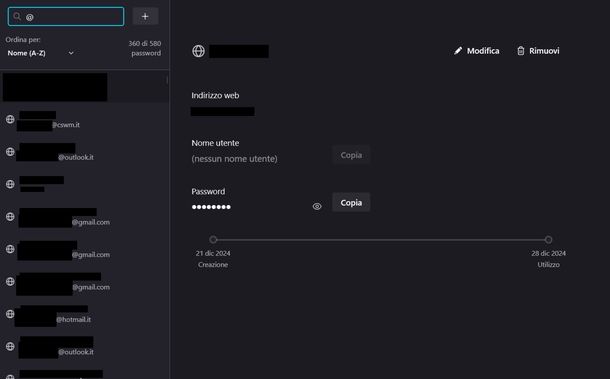Click globe icon of the @hotmail.it entry
The width and height of the screenshot is (610, 379).
(10, 314)
